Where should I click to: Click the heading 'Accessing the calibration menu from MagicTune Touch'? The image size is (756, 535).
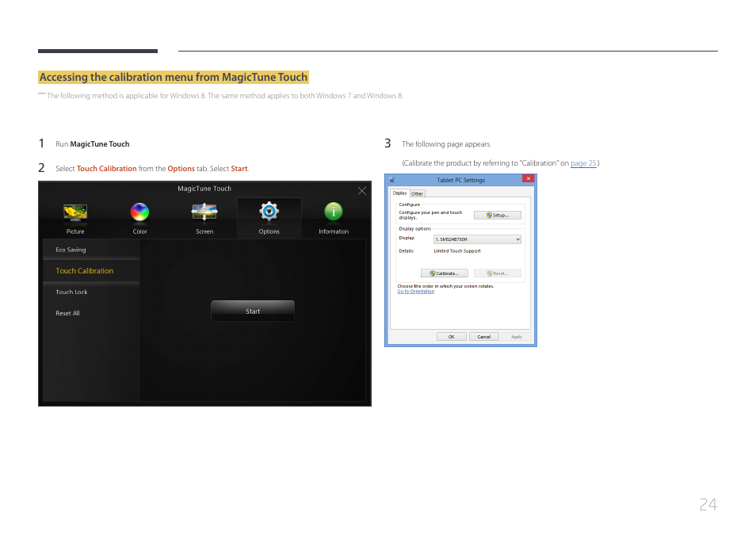click(x=174, y=77)
